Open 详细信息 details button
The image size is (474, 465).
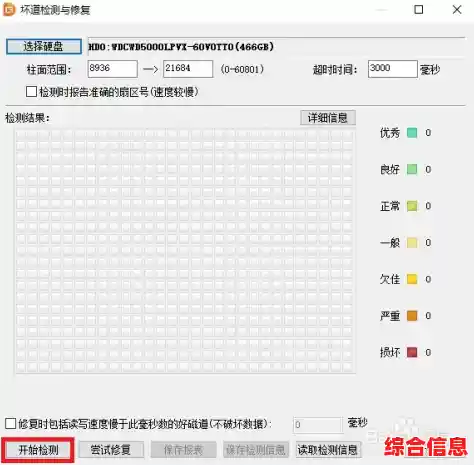(x=328, y=118)
